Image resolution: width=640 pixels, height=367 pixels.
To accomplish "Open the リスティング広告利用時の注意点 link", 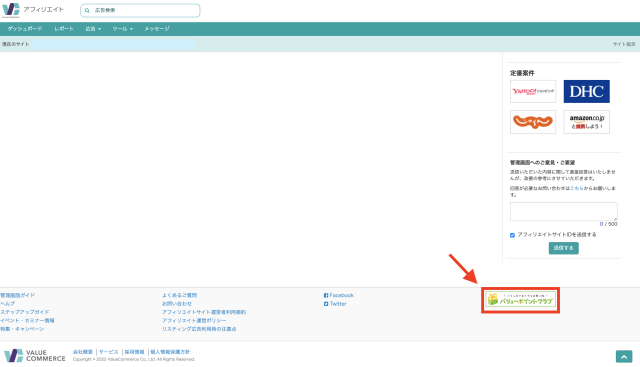I will coord(199,329).
